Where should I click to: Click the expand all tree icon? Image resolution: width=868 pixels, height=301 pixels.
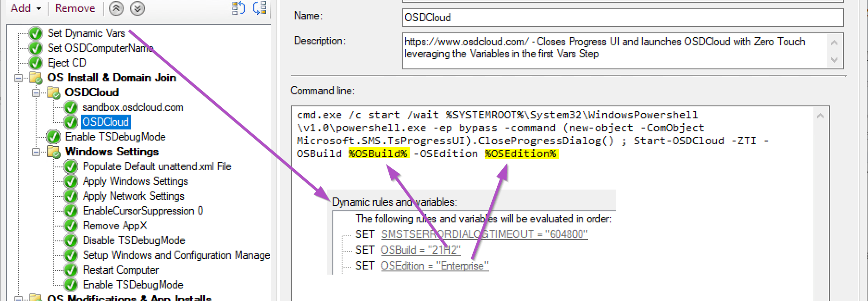(238, 8)
